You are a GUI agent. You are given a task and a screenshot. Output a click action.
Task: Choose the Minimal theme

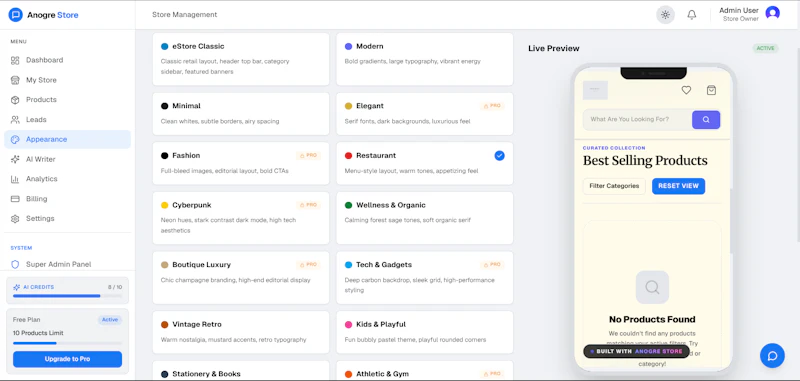[241, 114]
